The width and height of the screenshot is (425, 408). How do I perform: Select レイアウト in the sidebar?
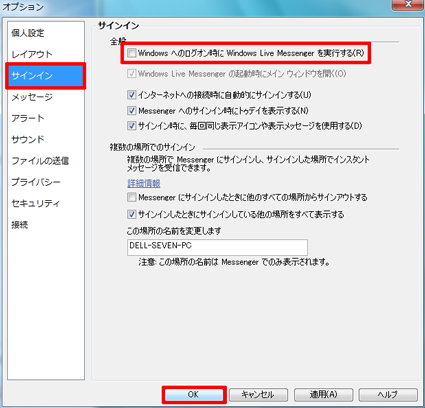(32, 54)
